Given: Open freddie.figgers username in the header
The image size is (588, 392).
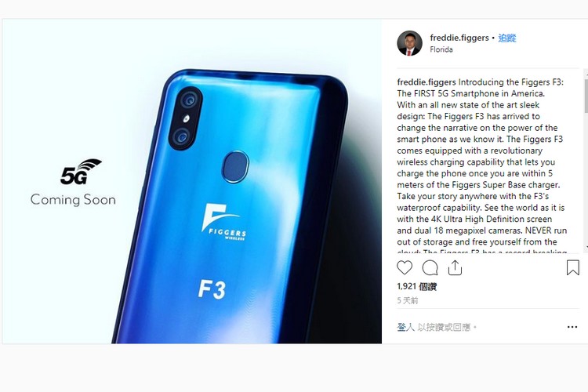Looking at the screenshot, I should click(x=459, y=38).
